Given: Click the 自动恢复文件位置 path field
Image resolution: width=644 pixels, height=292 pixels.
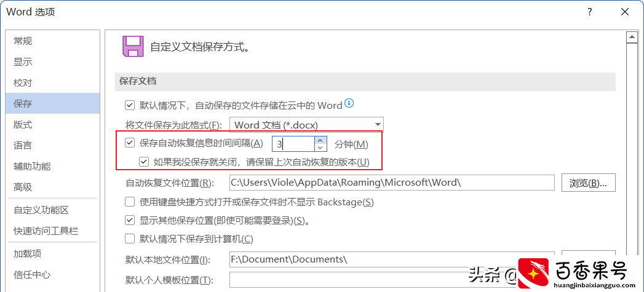Looking at the screenshot, I should click(x=392, y=183).
